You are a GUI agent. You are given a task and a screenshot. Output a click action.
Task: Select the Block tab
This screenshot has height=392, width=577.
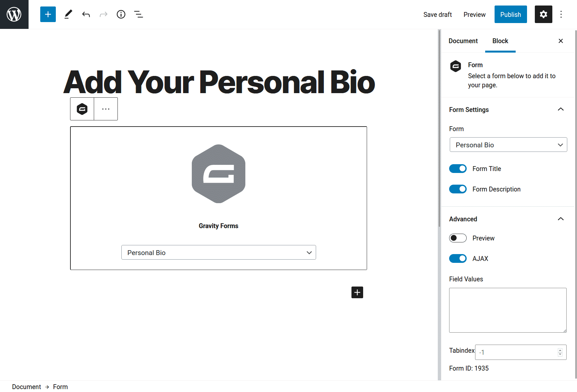(500, 41)
